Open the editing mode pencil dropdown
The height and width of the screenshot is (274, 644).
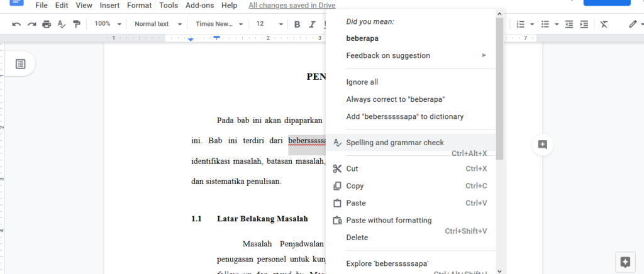(x=636, y=25)
